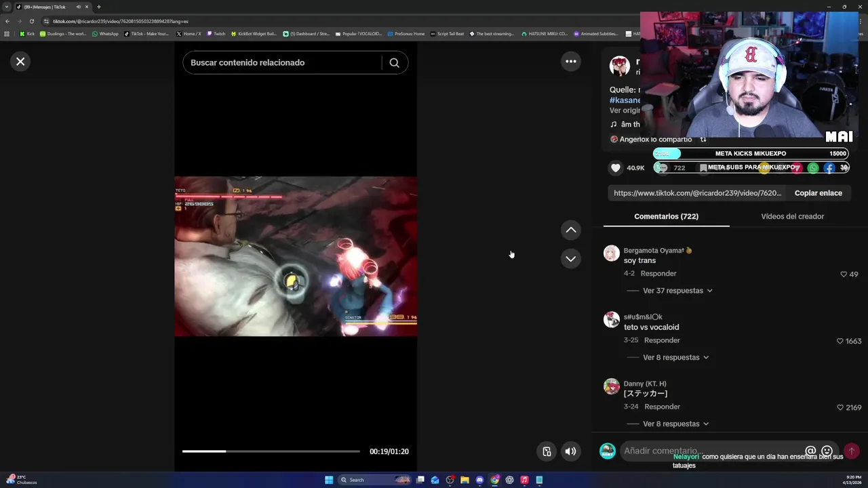868x488 pixels.
Task: Close the TikTok video viewer
Action: [x=20, y=62]
